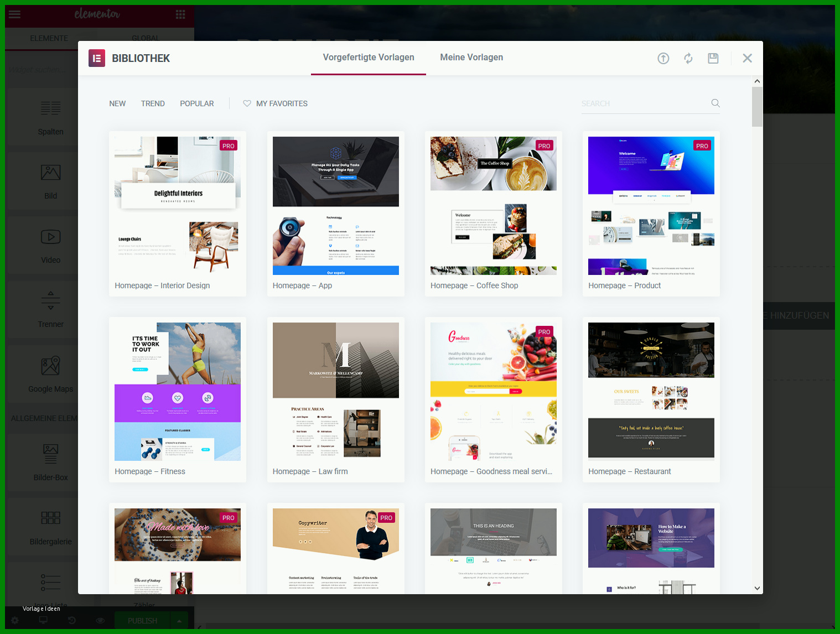Filter templates by NEW

point(117,103)
